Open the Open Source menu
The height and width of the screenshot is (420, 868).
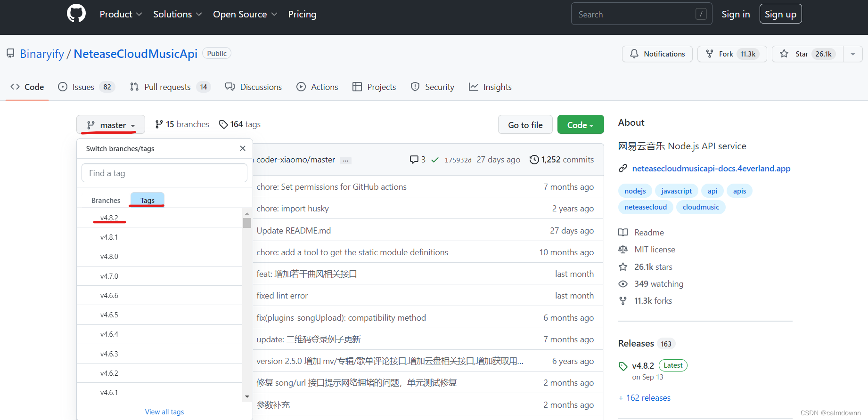pyautogui.click(x=245, y=14)
